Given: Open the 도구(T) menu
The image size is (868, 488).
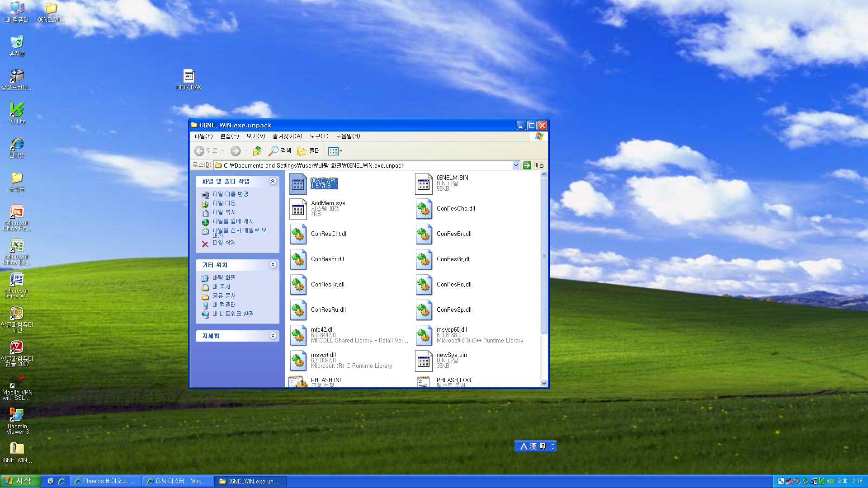Looking at the screenshot, I should [x=319, y=136].
